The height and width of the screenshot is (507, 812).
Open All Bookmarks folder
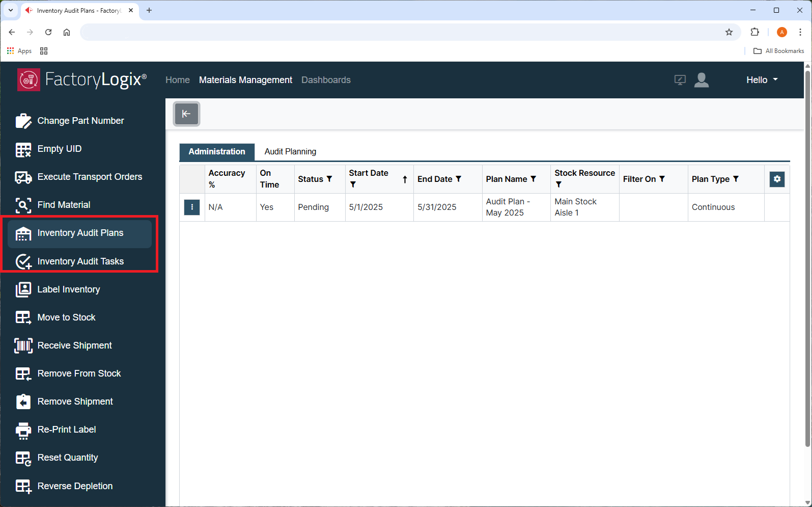779,51
